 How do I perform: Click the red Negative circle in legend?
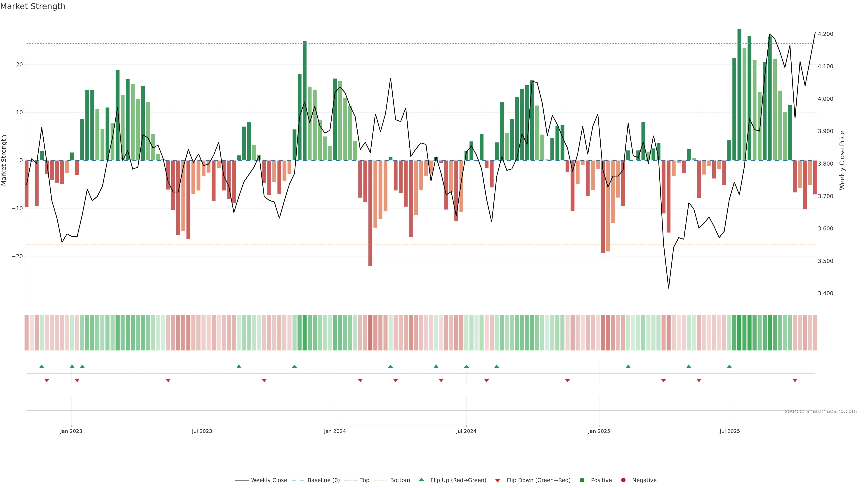click(623, 480)
